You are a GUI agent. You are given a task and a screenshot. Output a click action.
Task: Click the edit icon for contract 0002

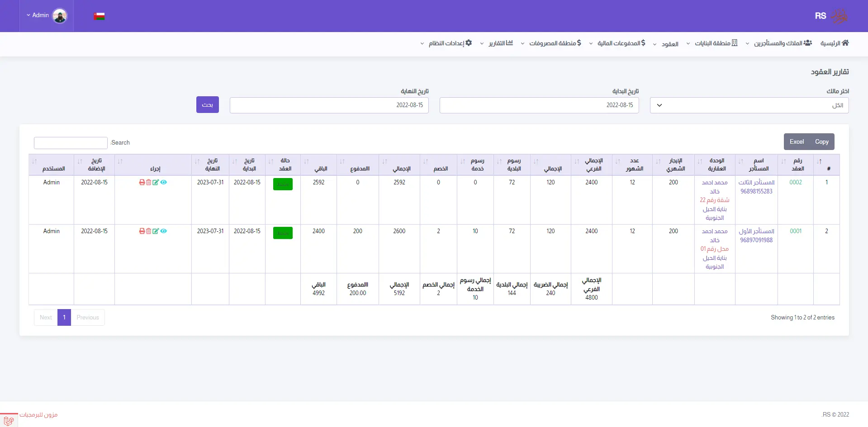[156, 183]
